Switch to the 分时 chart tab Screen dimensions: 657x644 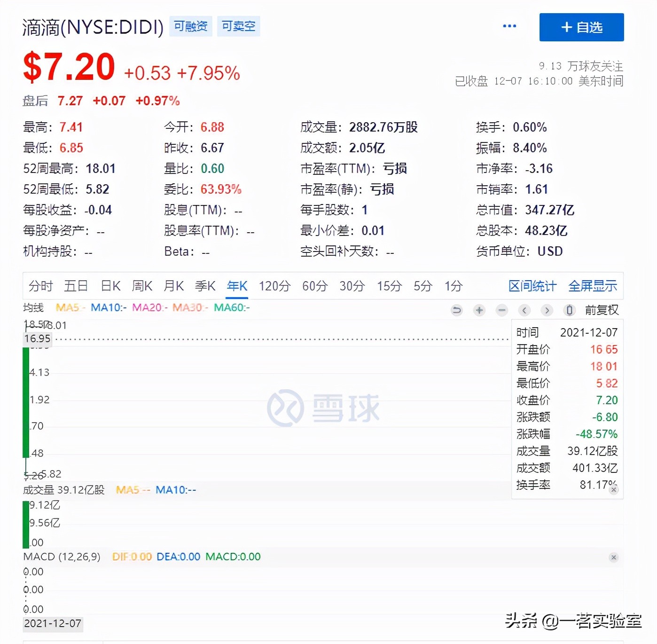click(x=40, y=286)
